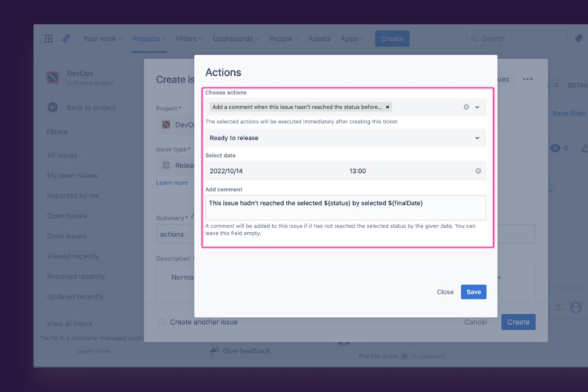Click the Save filter link
This screenshot has height=392, width=588.
pos(568,113)
